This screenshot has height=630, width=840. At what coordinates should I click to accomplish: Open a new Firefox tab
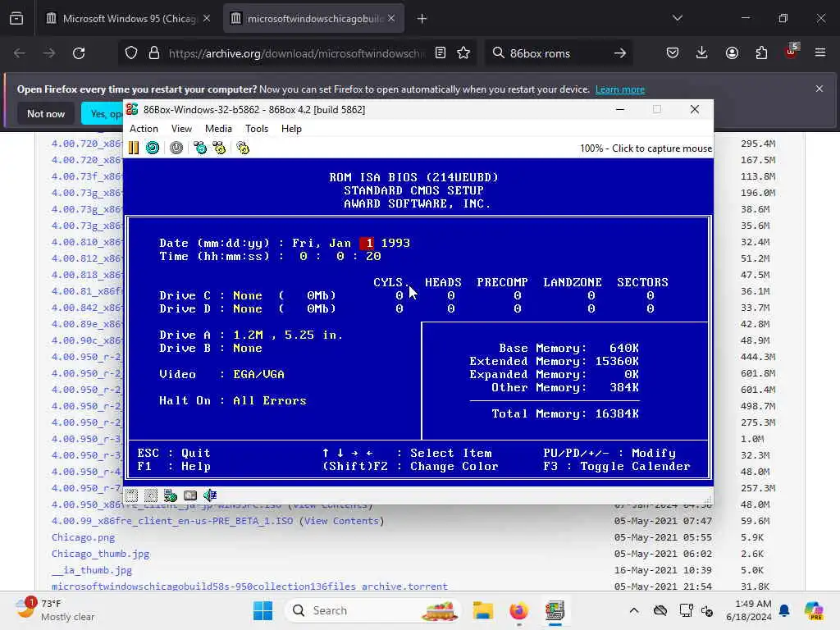click(x=422, y=19)
